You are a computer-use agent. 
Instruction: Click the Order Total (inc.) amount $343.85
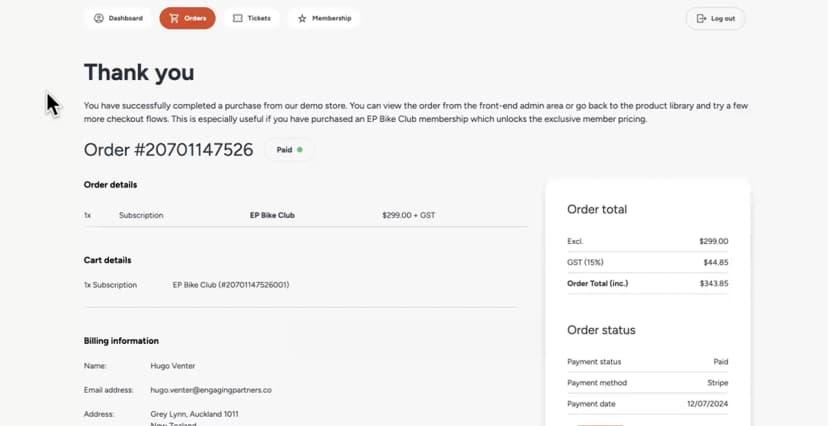(714, 283)
